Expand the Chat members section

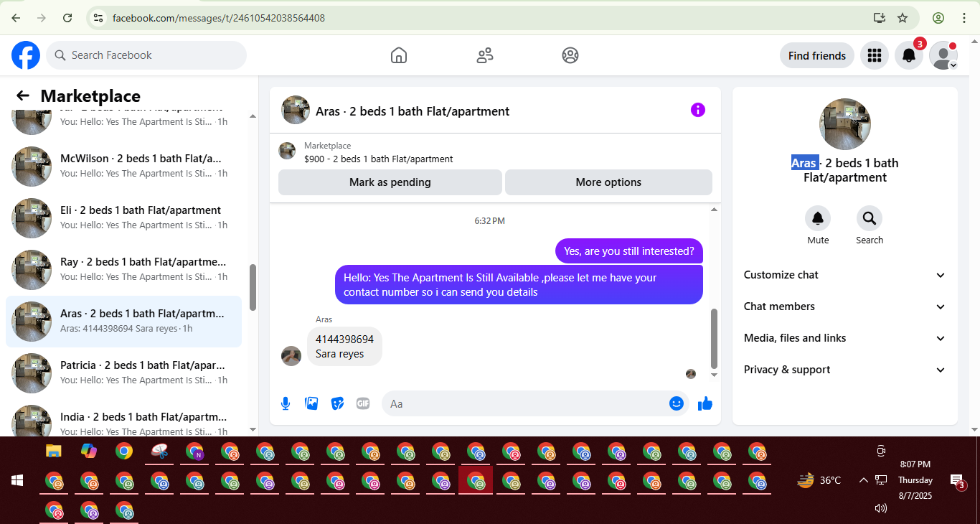pyautogui.click(x=845, y=307)
